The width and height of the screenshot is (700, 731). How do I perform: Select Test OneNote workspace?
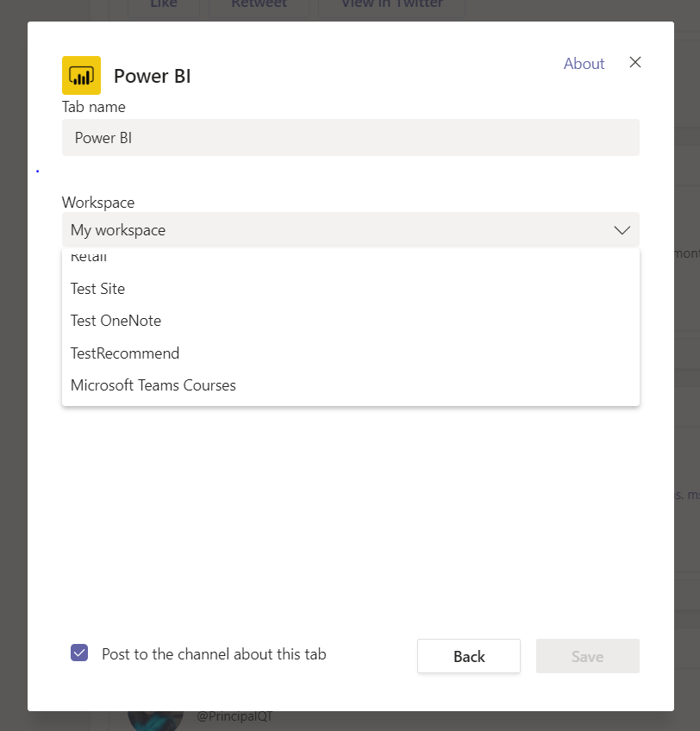coord(116,321)
